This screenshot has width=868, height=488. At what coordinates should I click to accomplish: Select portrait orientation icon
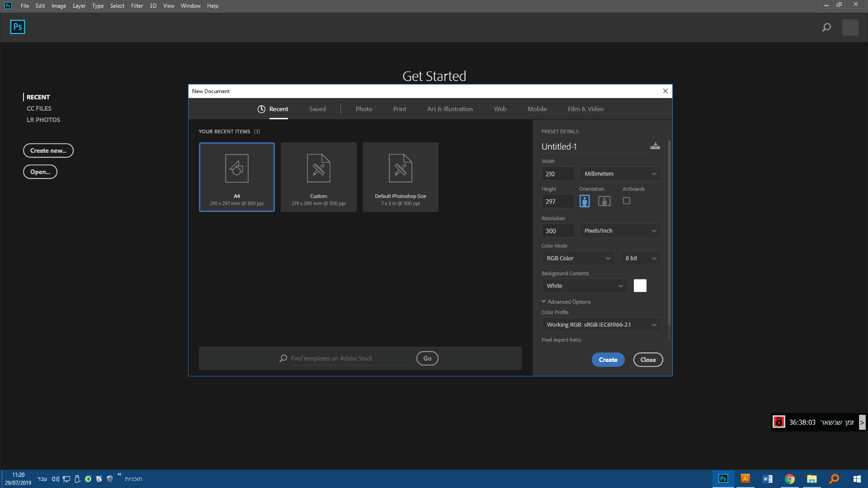point(584,201)
